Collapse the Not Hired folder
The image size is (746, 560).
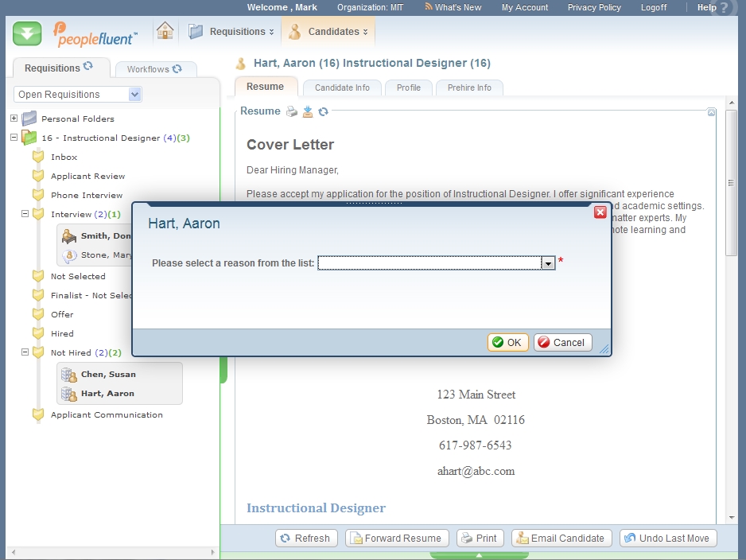click(x=25, y=352)
